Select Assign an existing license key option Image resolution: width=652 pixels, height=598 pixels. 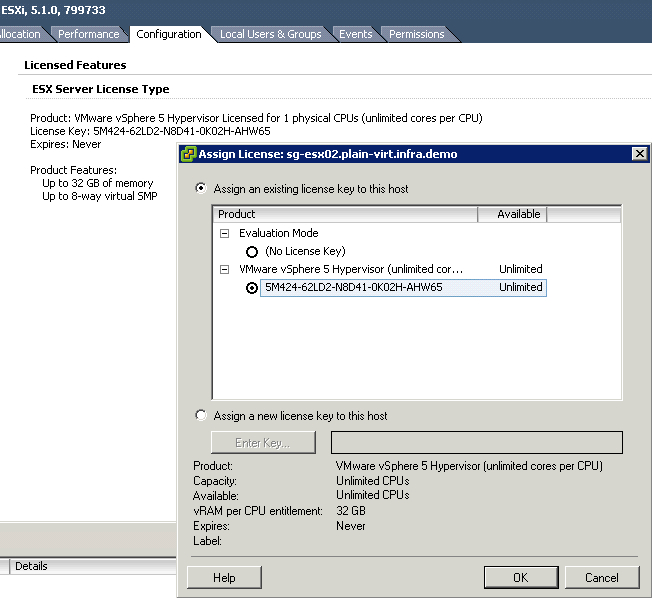[201, 188]
